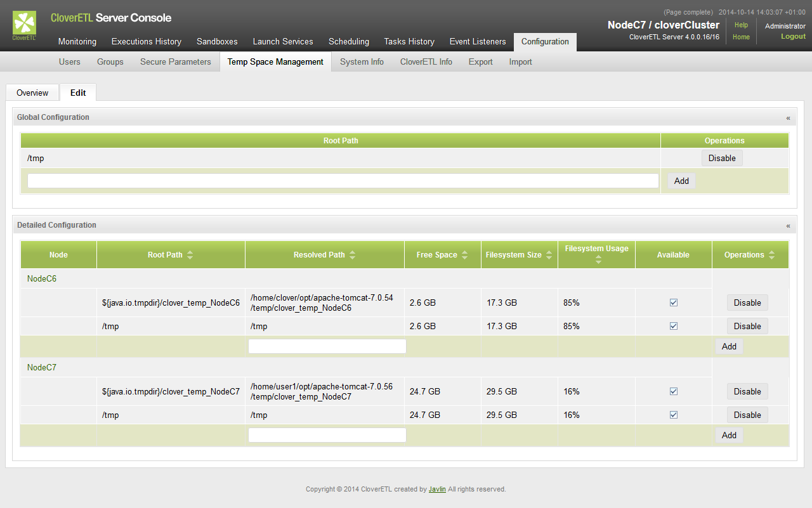The image size is (812, 508).
Task: Toggle Available checkbox for NodeC7 /tmp row
Action: coord(674,415)
